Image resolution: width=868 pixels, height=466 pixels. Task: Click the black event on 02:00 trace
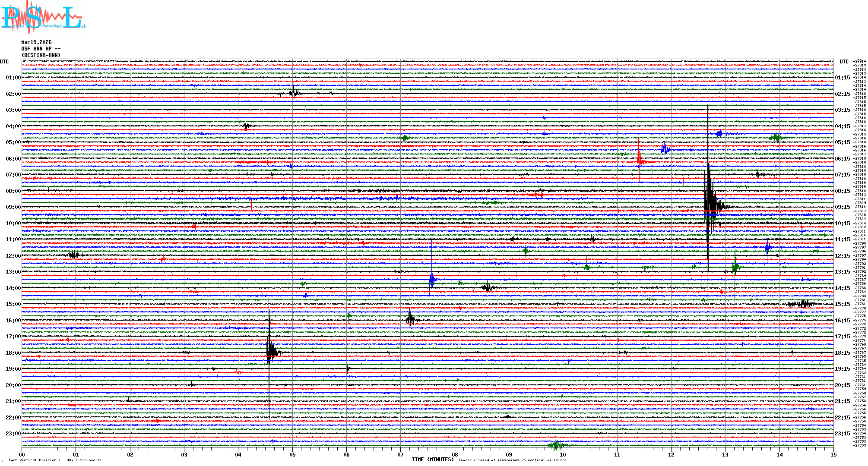point(294,92)
